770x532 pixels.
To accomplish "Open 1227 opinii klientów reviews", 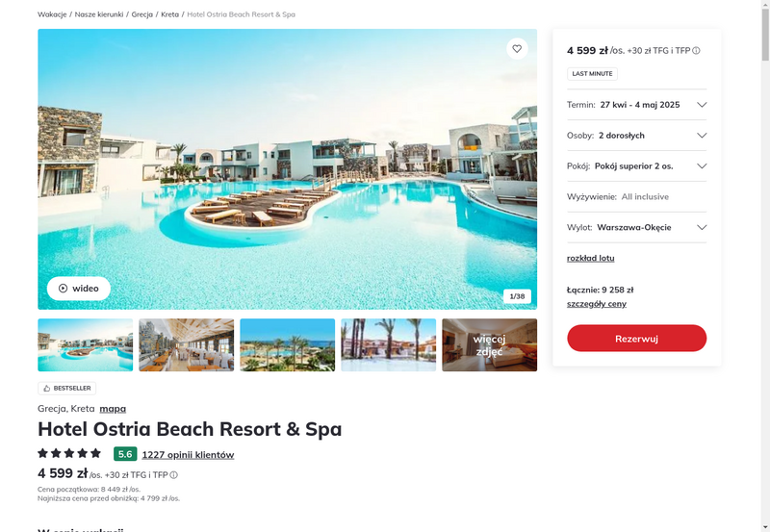I will pyautogui.click(x=188, y=455).
